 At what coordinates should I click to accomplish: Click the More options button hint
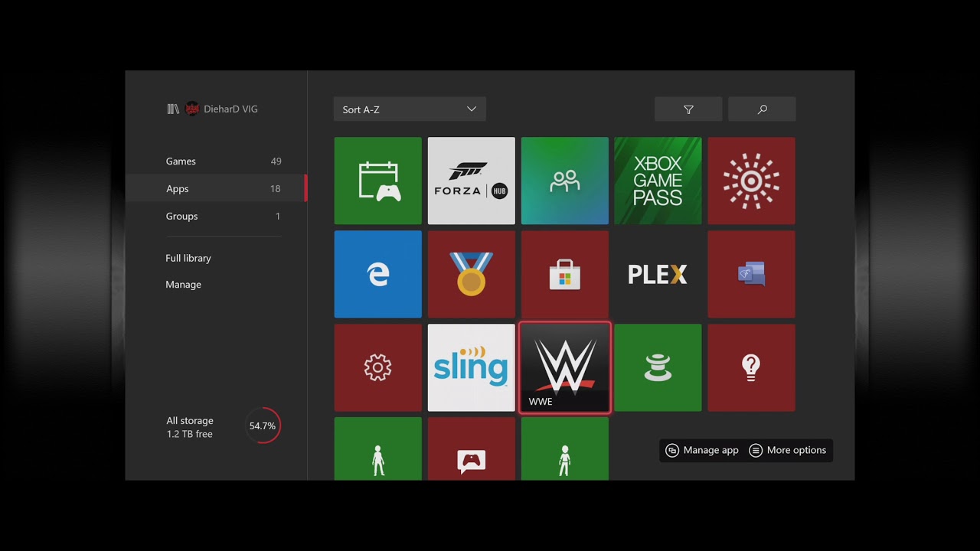click(788, 450)
